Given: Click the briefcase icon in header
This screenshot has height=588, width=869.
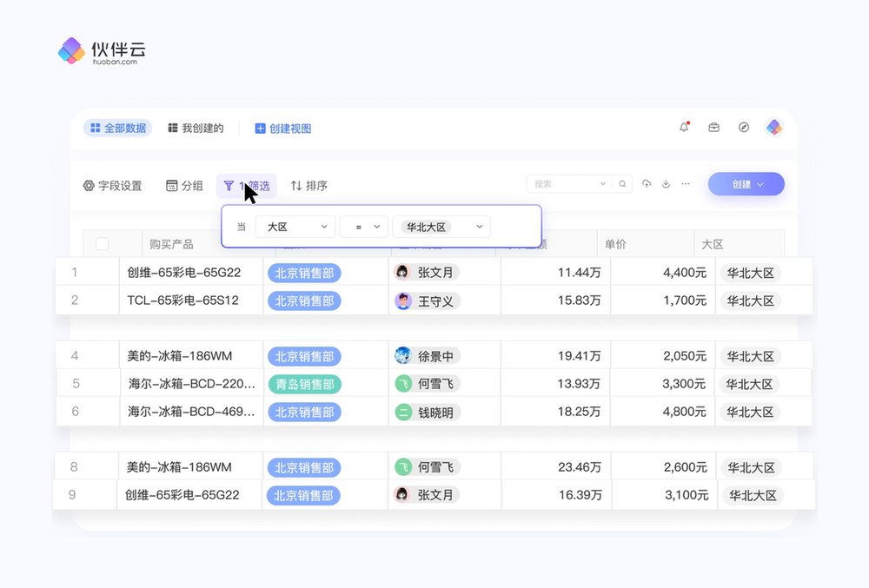Looking at the screenshot, I should tap(713, 128).
